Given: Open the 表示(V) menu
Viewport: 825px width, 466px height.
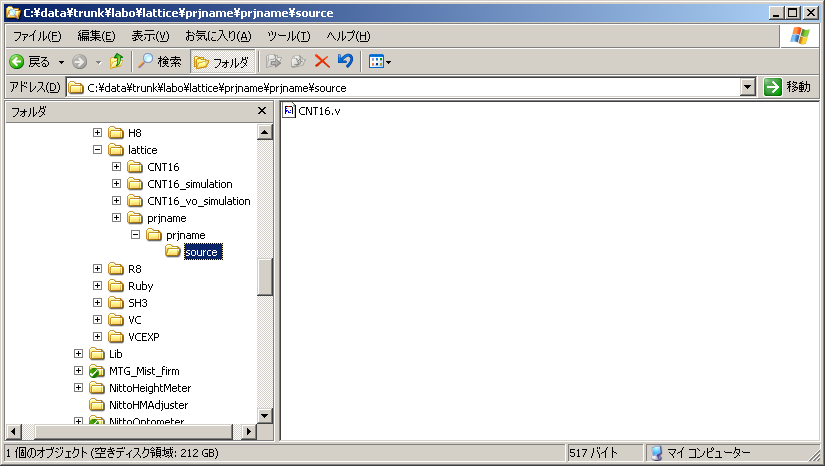Looking at the screenshot, I should (x=150, y=36).
